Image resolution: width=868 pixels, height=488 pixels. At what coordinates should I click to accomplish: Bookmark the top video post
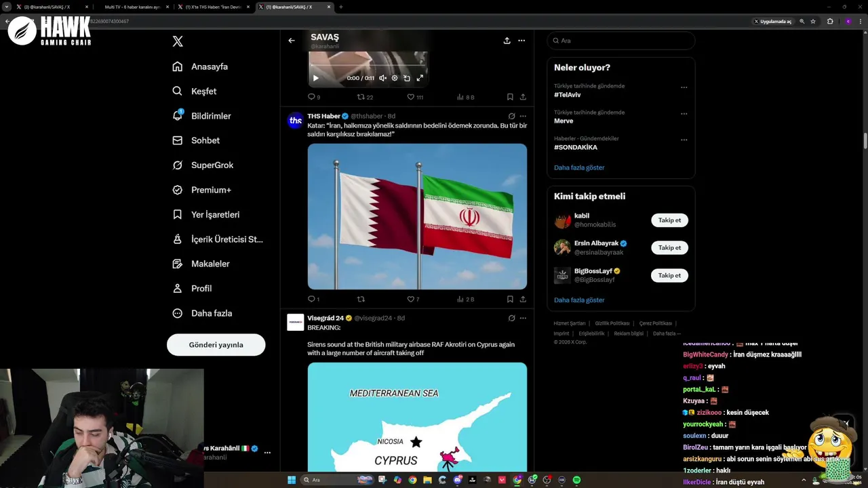[x=510, y=97]
